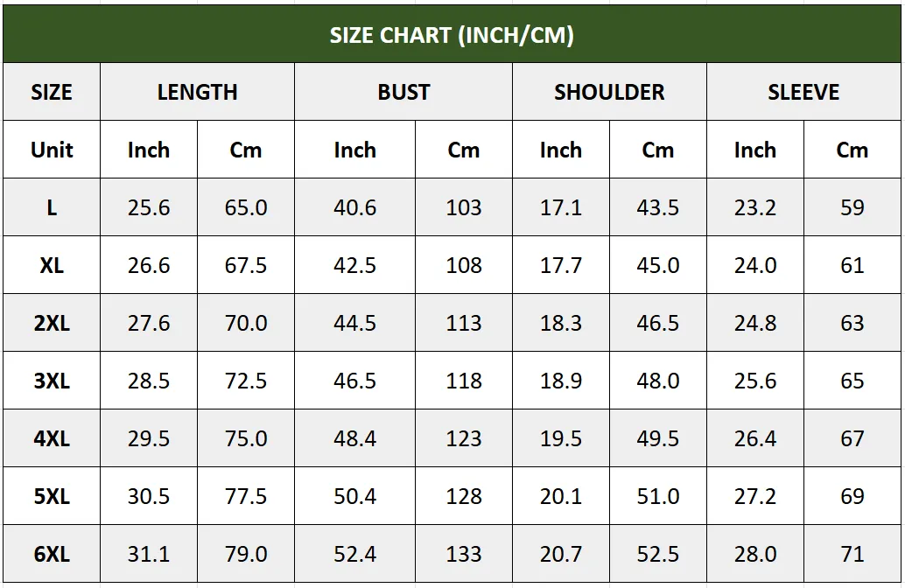This screenshot has width=905, height=588.
Task: Click the SIZE CHART (INCH/CM) title header
Action: pyautogui.click(x=452, y=34)
